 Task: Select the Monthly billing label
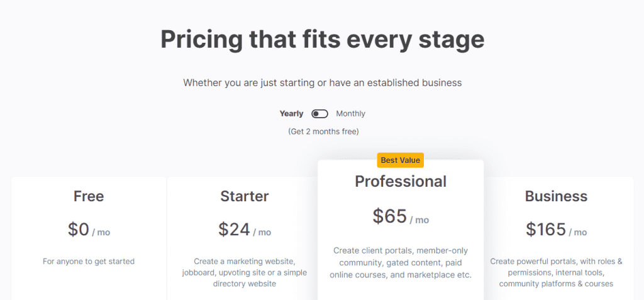[x=350, y=114]
